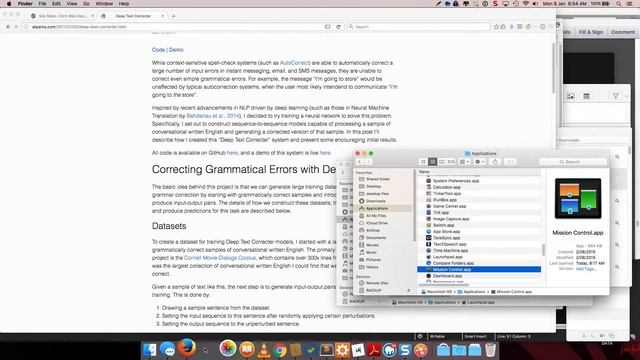
Task: Select the BACKUP device in the sidebar
Action: [373, 290]
